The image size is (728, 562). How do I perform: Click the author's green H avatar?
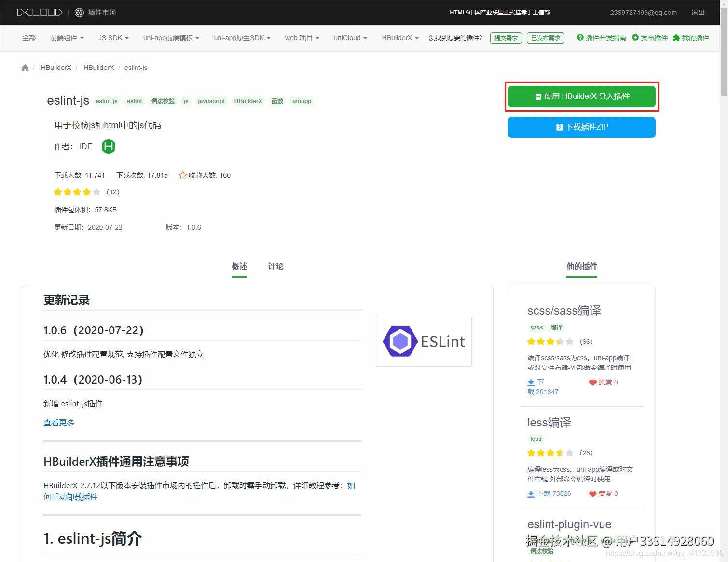tap(109, 147)
